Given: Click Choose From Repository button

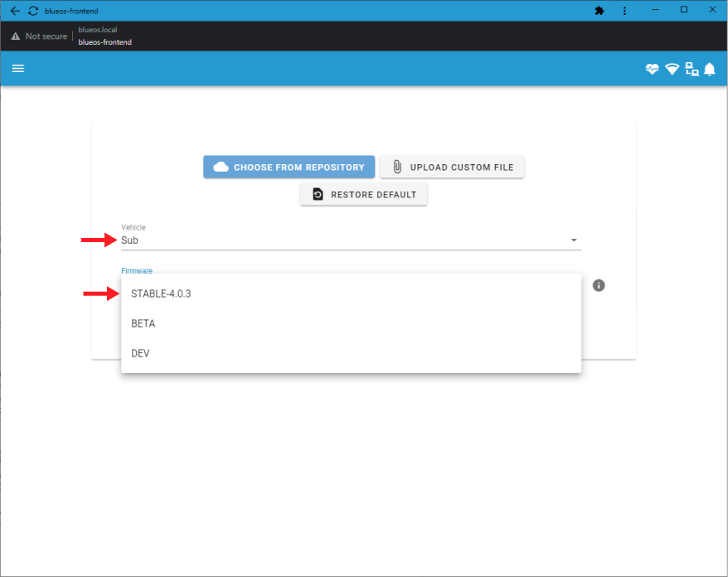Looking at the screenshot, I should point(289,167).
